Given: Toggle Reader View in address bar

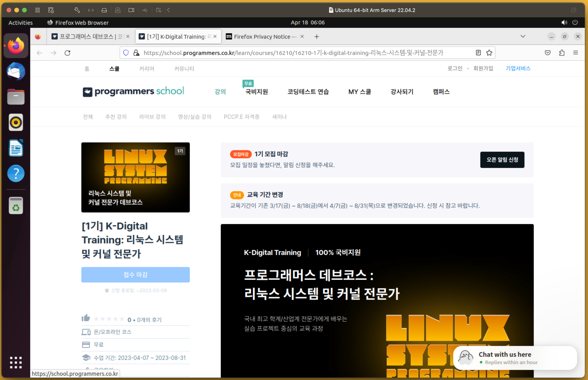Looking at the screenshot, I should [478, 53].
